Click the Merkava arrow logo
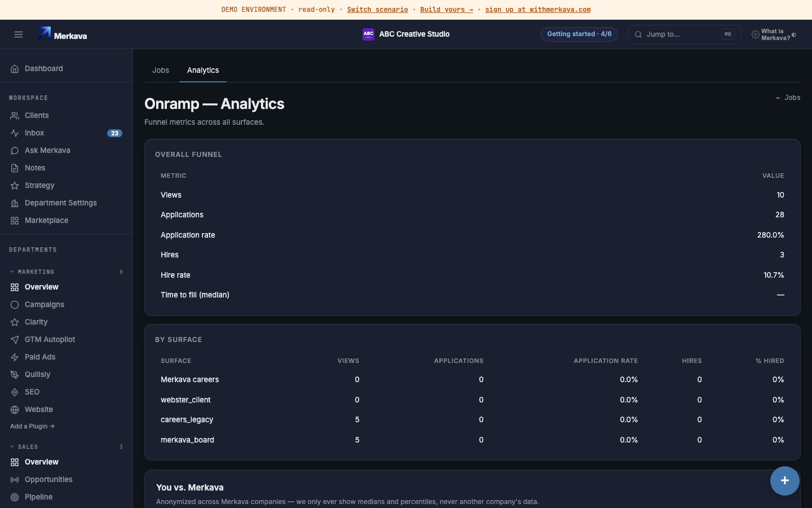Viewport: 812px width, 508px height. 45,33
